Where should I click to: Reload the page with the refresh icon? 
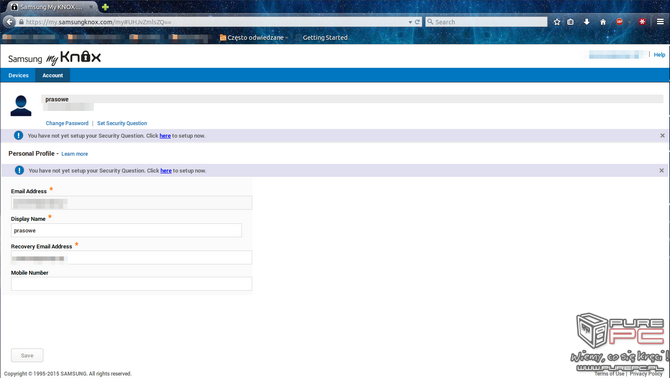[x=417, y=22]
